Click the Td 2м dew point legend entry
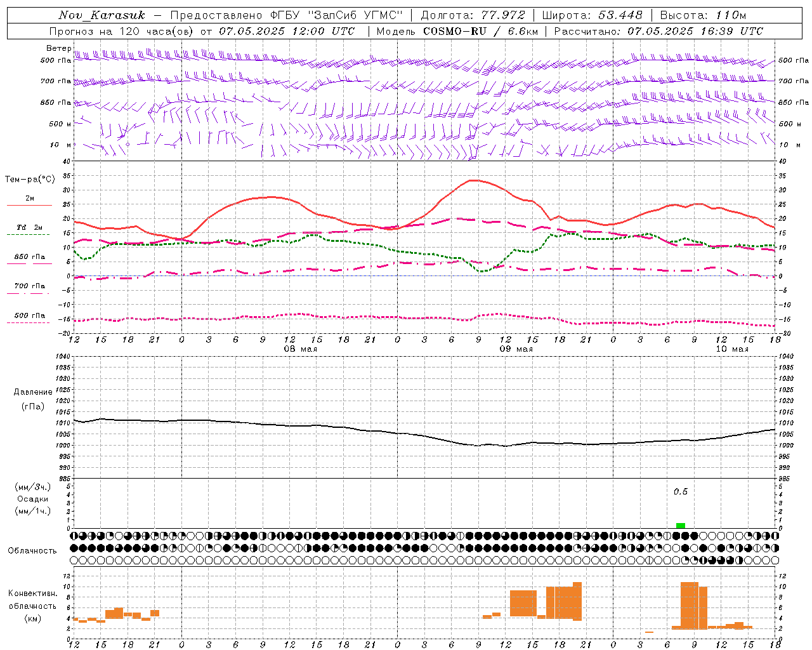812x650 pixels. coord(30,227)
